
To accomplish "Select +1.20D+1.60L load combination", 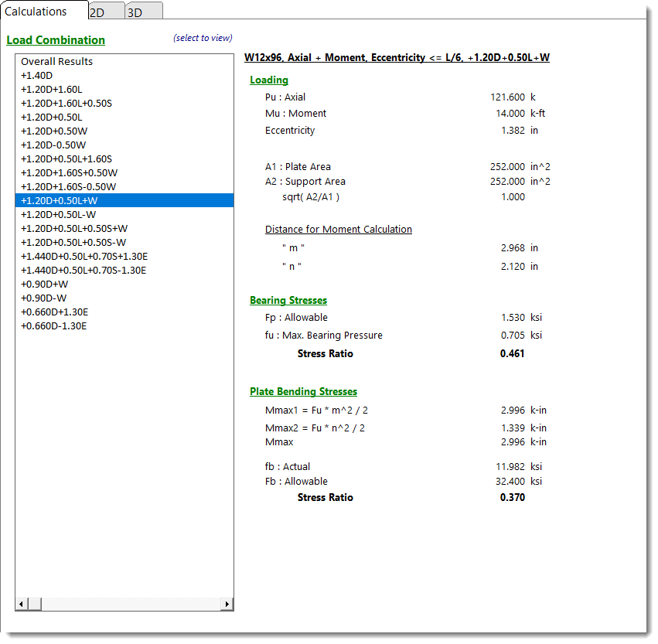I will pos(51,90).
